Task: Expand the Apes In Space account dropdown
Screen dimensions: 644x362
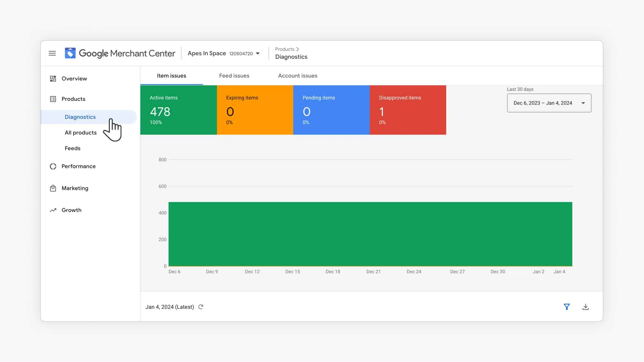Action: 258,54
